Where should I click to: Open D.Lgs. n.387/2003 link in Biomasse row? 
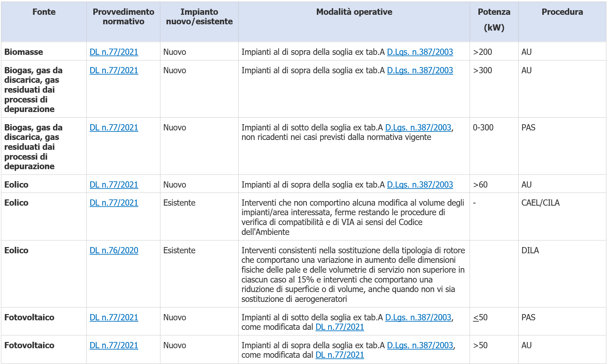coord(420,52)
